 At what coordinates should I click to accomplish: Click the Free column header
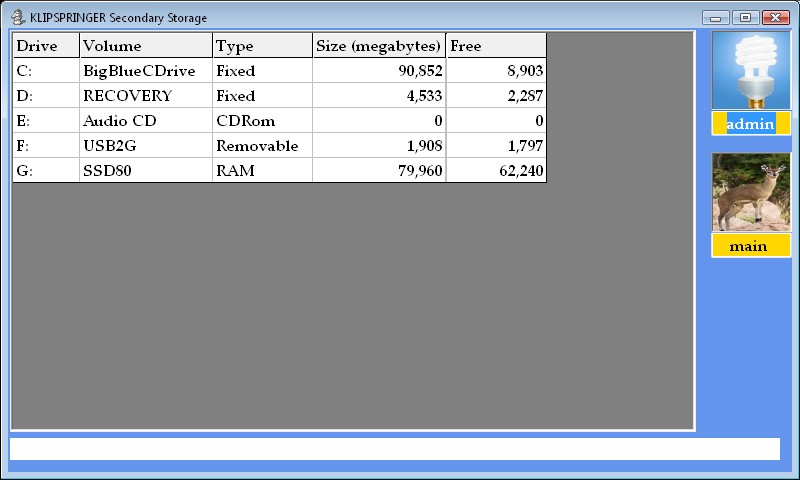click(x=496, y=46)
